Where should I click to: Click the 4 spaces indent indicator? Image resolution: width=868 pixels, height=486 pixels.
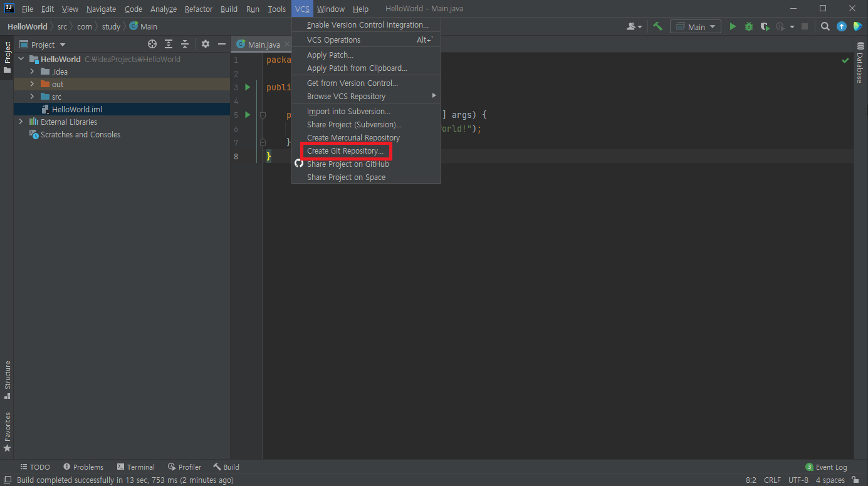pos(830,480)
